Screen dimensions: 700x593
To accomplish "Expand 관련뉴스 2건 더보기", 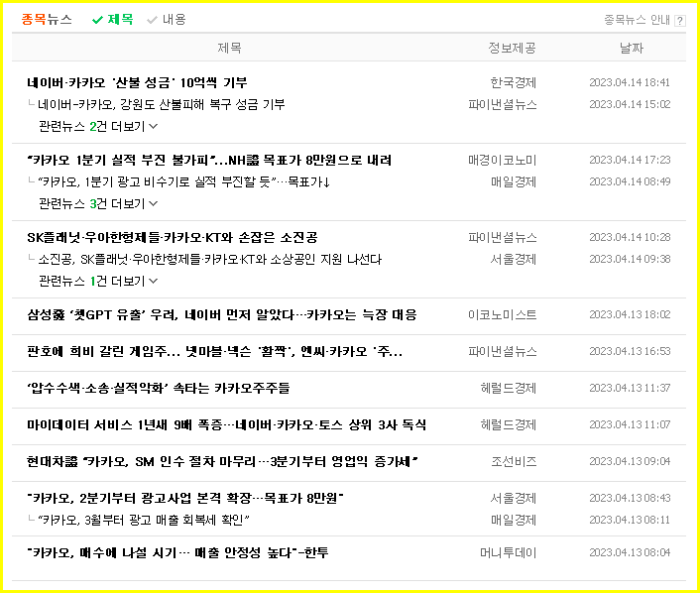I will pos(98,126).
